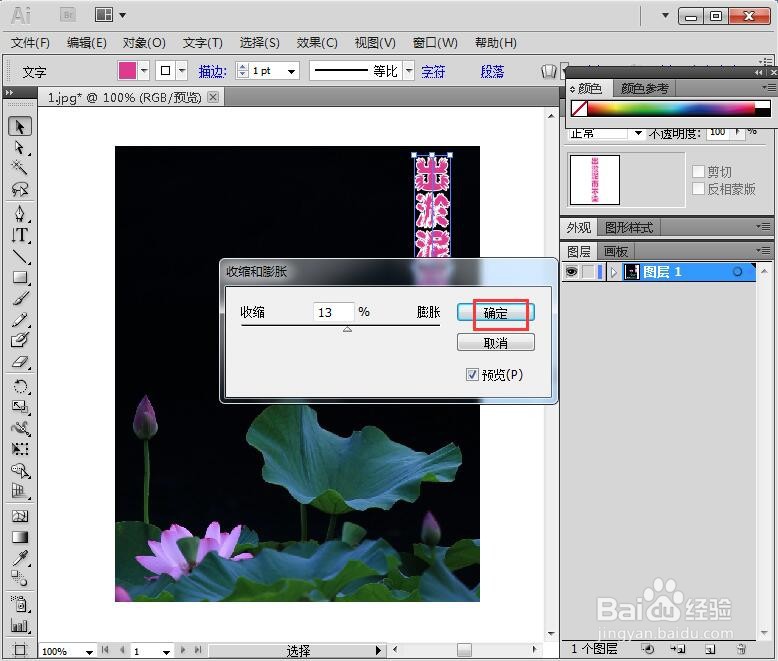Click the opacity value field
778x661 pixels.
(719, 132)
